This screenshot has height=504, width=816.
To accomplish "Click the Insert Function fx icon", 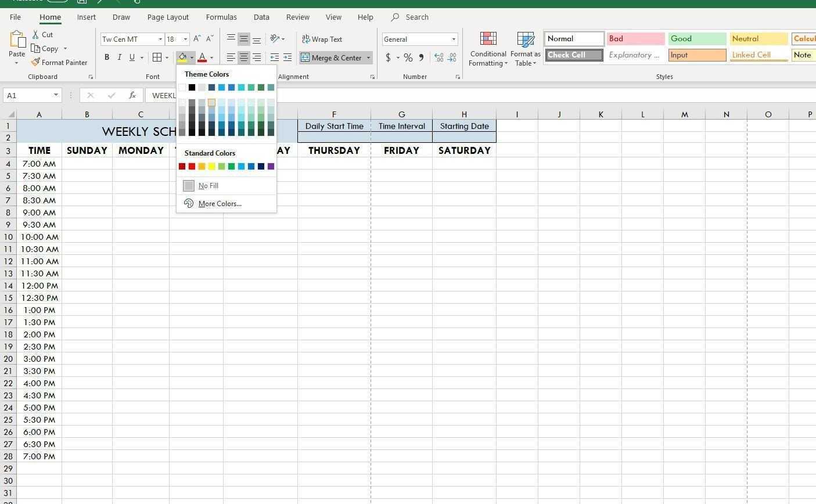I will pyautogui.click(x=132, y=95).
